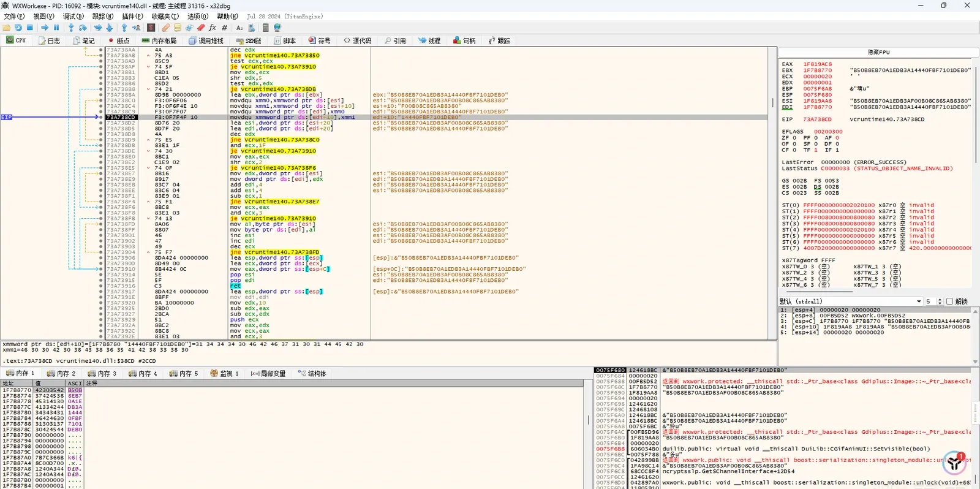Image resolution: width=980 pixels, height=489 pixels.
Task: Select the EIP register value 73A738CD
Action: [817, 119]
